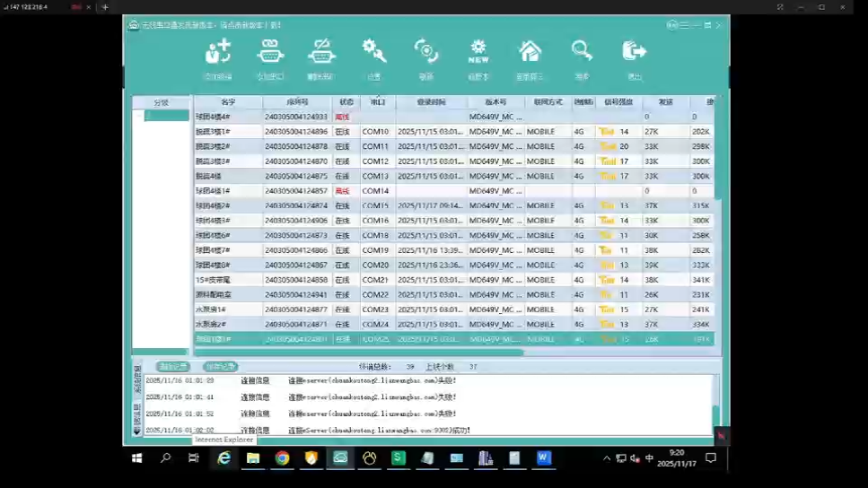Select the 147.123.218.4 session tab
Viewport: 868px width, 488px height.
[41, 7]
